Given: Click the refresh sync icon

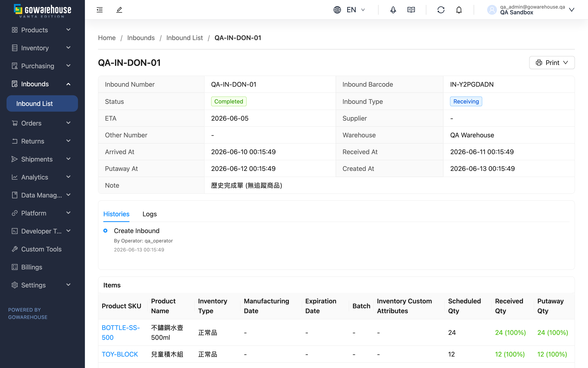Looking at the screenshot, I should click(x=441, y=10).
